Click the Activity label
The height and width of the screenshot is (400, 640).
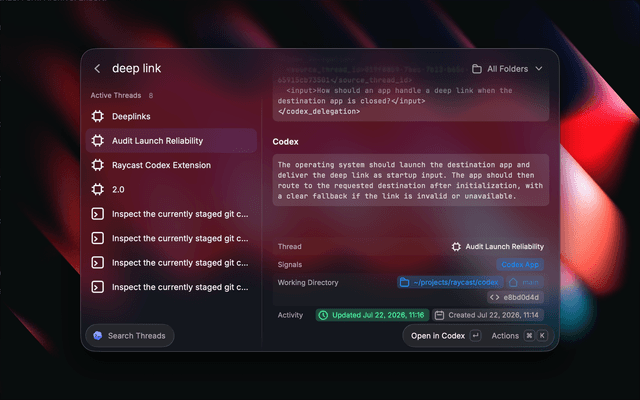[290, 315]
